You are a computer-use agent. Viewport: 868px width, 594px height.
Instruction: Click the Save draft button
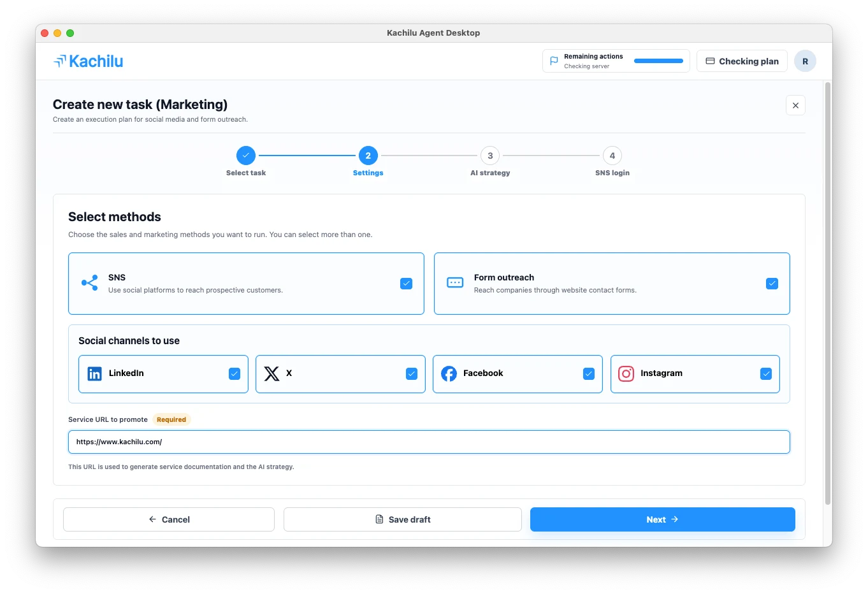403,519
